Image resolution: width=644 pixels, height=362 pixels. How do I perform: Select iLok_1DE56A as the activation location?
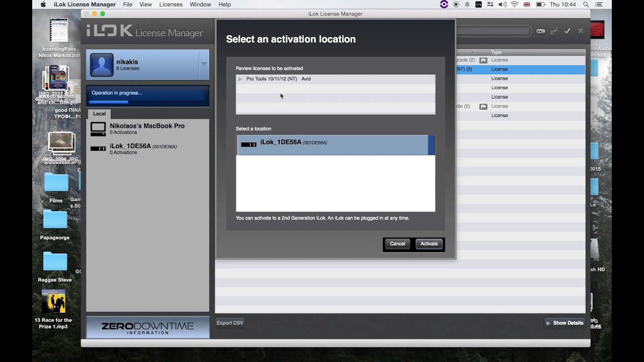(x=336, y=145)
